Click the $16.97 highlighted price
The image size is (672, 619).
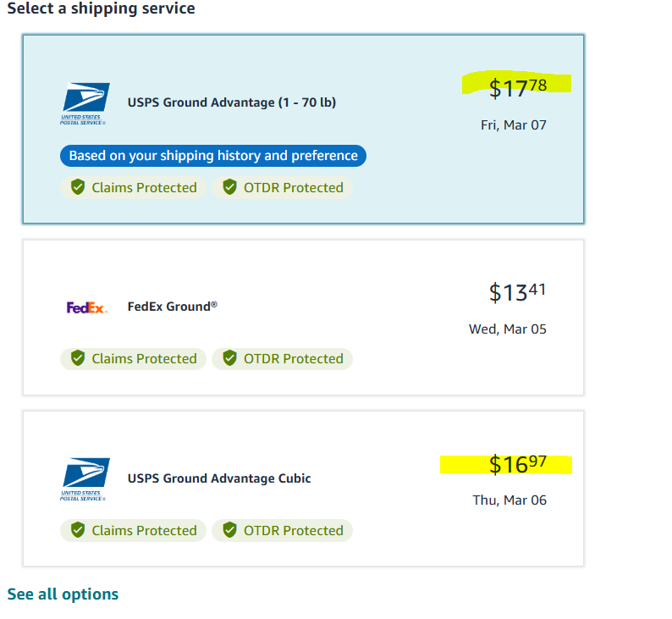point(518,464)
